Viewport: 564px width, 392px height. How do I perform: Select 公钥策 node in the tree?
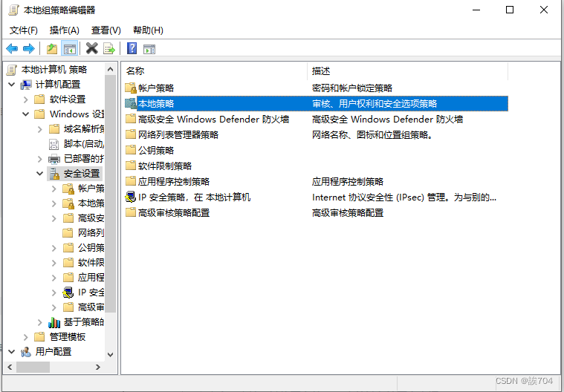pyautogui.click(x=91, y=248)
